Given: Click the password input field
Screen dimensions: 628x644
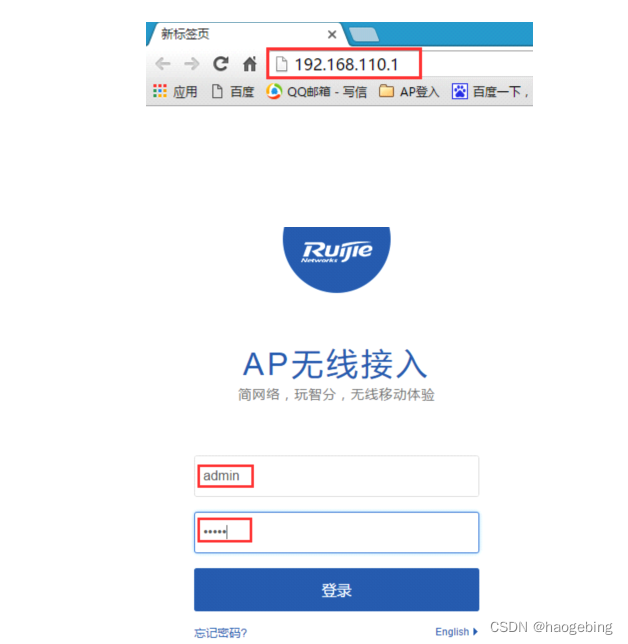Looking at the screenshot, I should (x=336, y=532).
